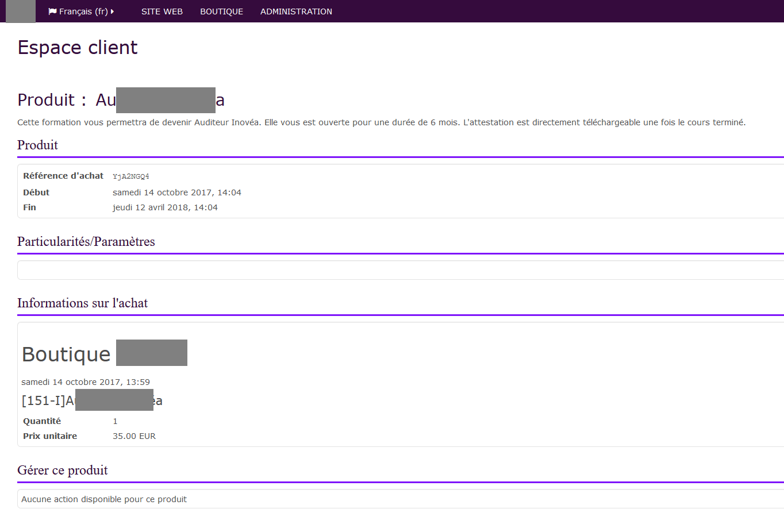Click the 35.00 EUR unit price value
This screenshot has height=532, width=784.
pyautogui.click(x=134, y=436)
